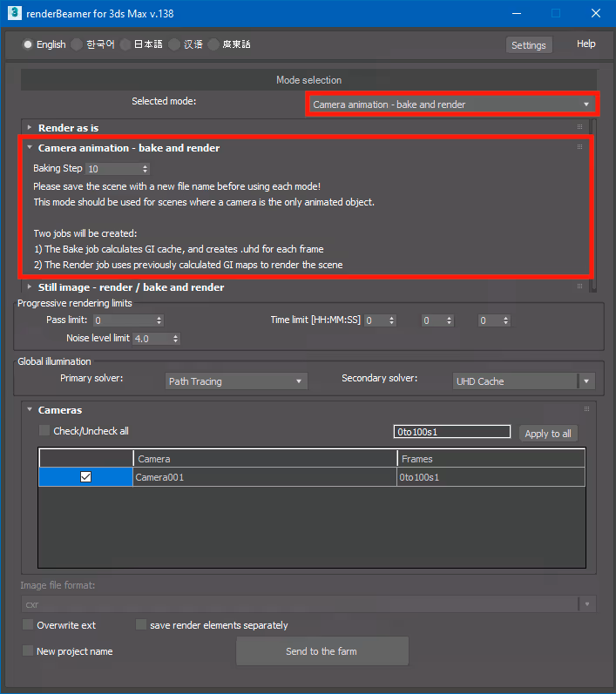Click the Camera animation rollout grip icon
The height and width of the screenshot is (694, 616).
pyautogui.click(x=579, y=147)
